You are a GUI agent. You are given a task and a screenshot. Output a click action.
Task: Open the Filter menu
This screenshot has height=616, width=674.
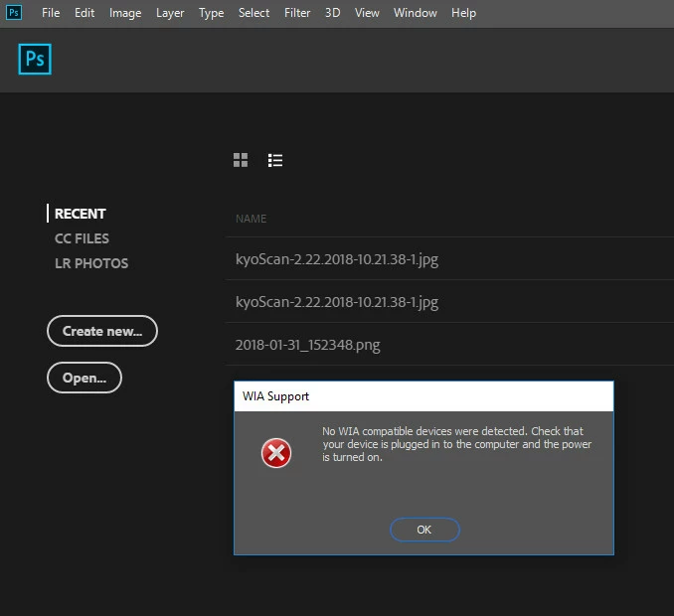point(297,13)
